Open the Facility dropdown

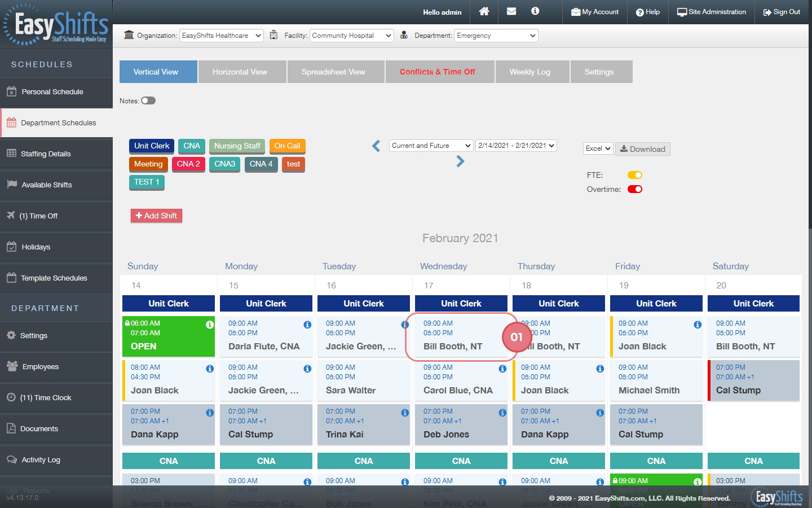click(352, 36)
